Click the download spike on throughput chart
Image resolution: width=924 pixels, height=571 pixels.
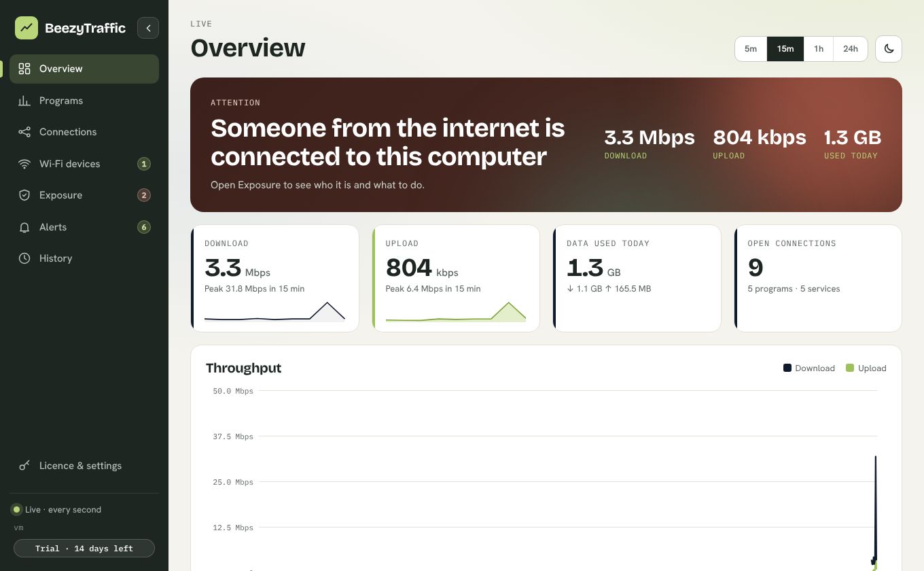[x=875, y=510]
